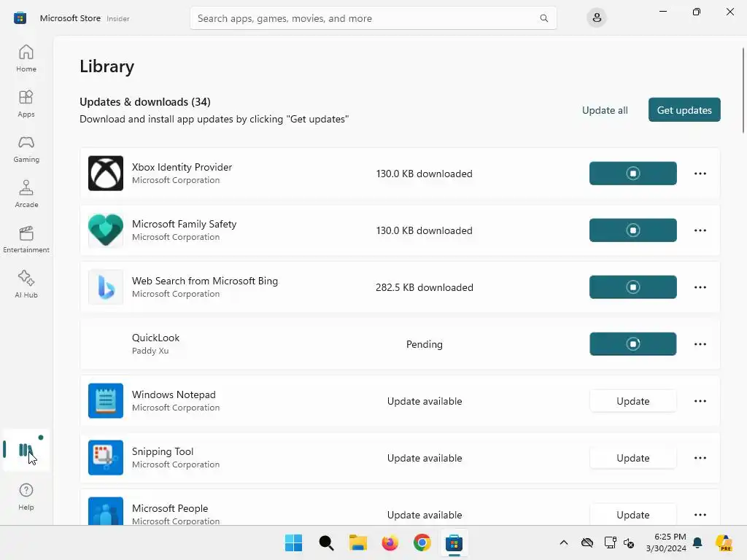Update Microsoft People
Image resolution: width=747 pixels, height=560 pixels.
pyautogui.click(x=632, y=514)
